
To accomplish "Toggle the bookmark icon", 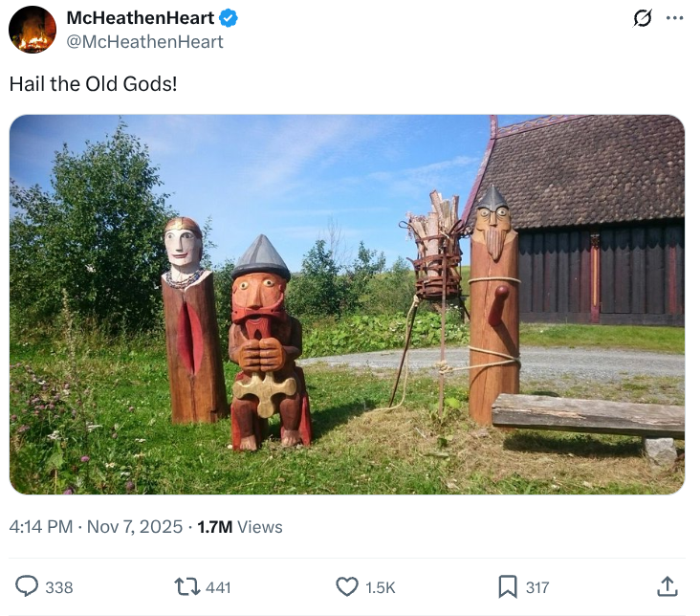I will pos(508,586).
